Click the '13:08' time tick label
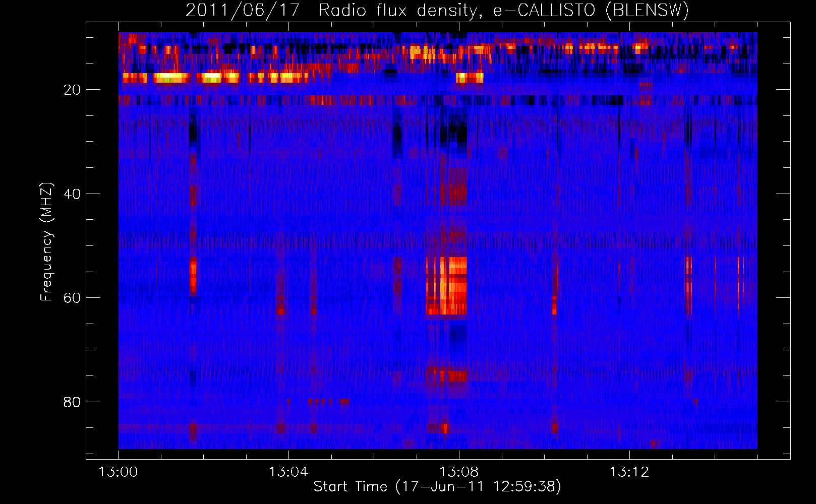This screenshot has width=816, height=504. pyautogui.click(x=459, y=472)
